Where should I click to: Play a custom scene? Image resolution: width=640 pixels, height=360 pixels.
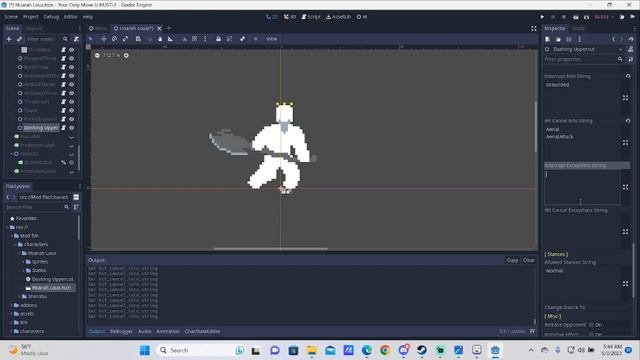point(587,17)
